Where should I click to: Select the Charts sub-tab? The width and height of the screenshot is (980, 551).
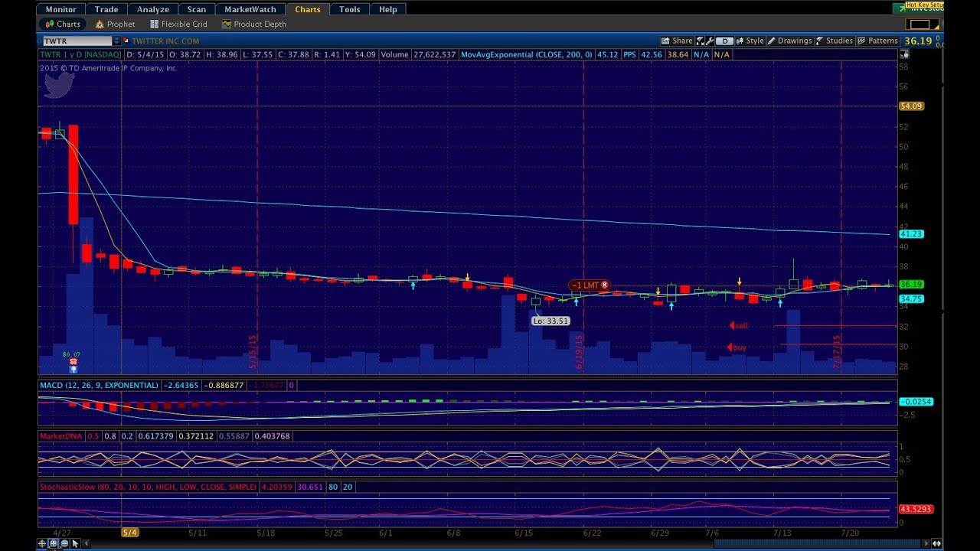pyautogui.click(x=63, y=24)
